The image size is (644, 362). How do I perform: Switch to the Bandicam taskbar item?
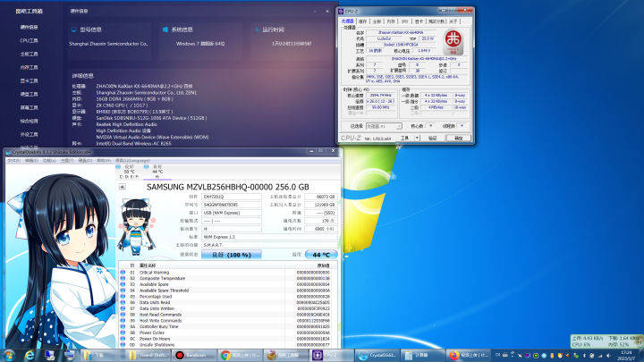194,356
